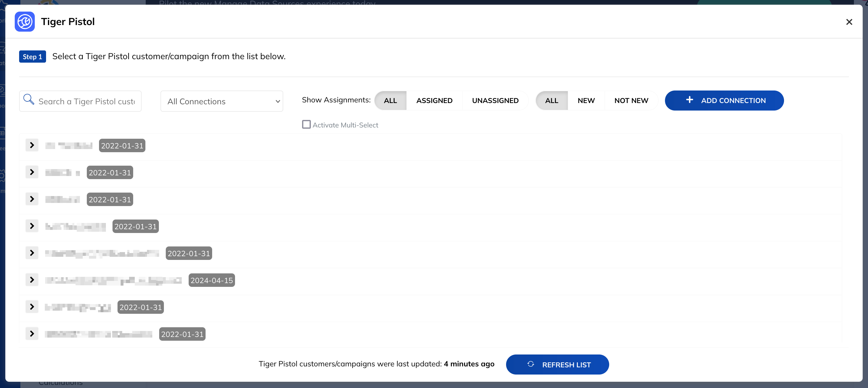The image size is (868, 388).
Task: Click the plus icon in Add Connection
Action: (689, 100)
